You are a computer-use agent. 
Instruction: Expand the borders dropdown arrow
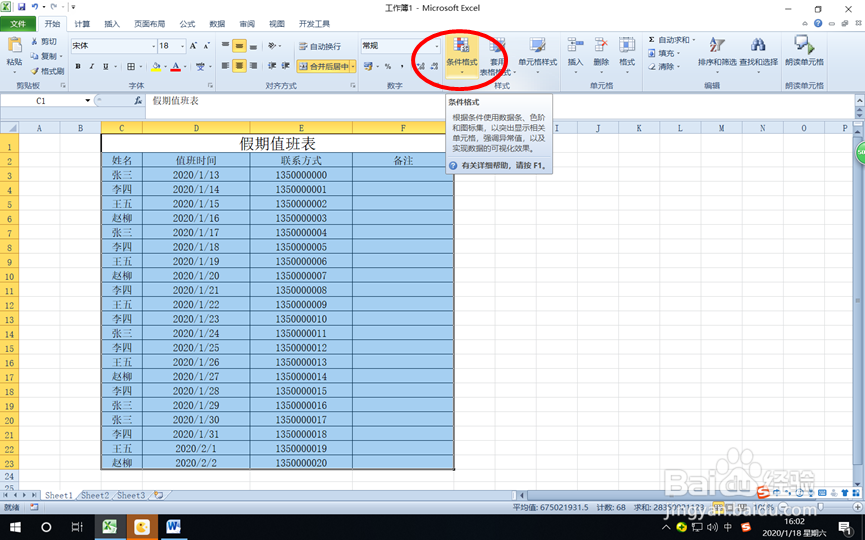point(140,66)
